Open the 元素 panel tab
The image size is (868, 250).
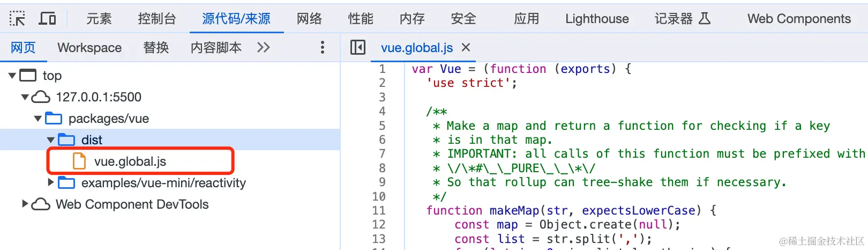click(99, 19)
